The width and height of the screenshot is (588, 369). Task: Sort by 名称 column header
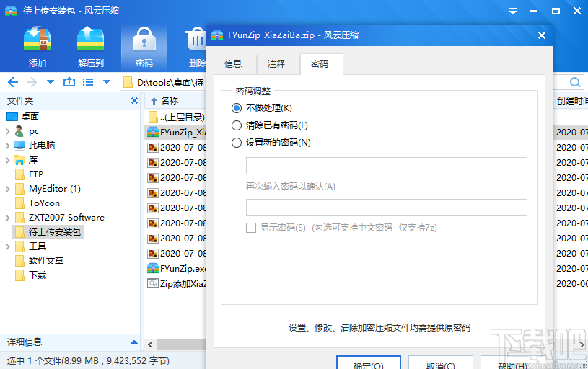pyautogui.click(x=169, y=100)
